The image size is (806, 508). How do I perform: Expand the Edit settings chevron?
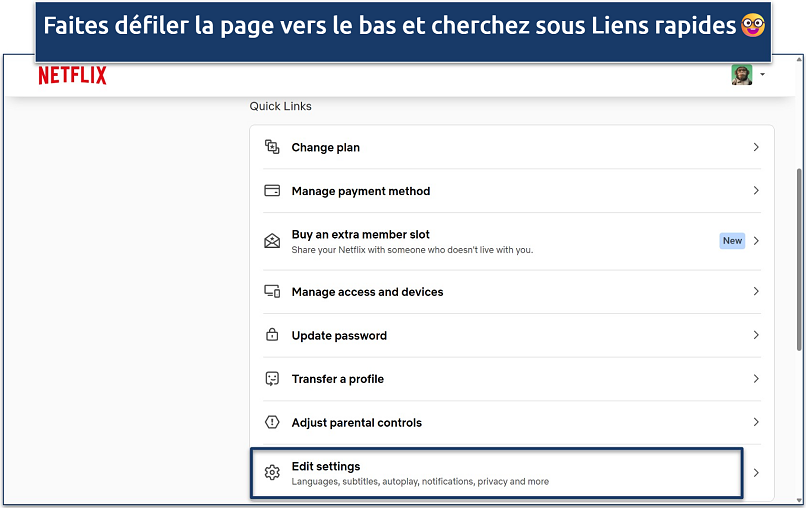pyautogui.click(x=756, y=473)
